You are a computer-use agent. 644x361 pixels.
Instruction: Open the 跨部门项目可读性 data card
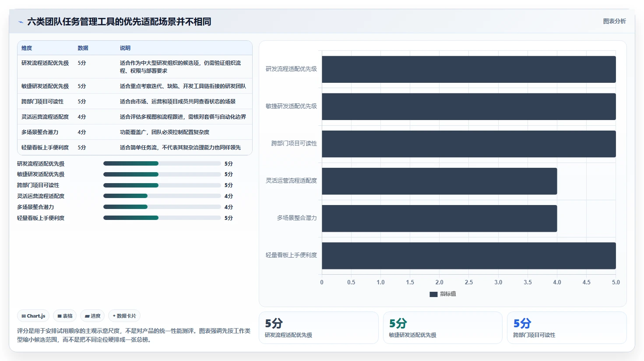tap(567, 328)
